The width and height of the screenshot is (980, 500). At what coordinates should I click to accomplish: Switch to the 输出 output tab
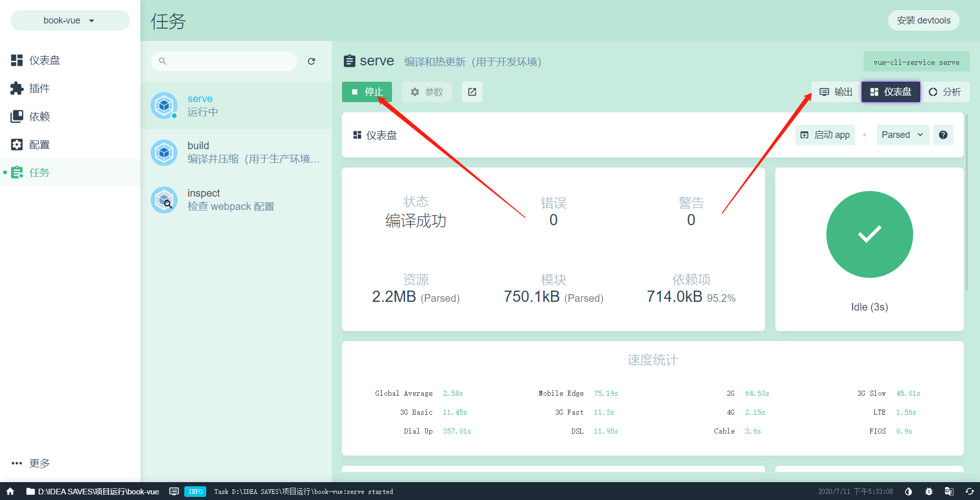(x=836, y=92)
